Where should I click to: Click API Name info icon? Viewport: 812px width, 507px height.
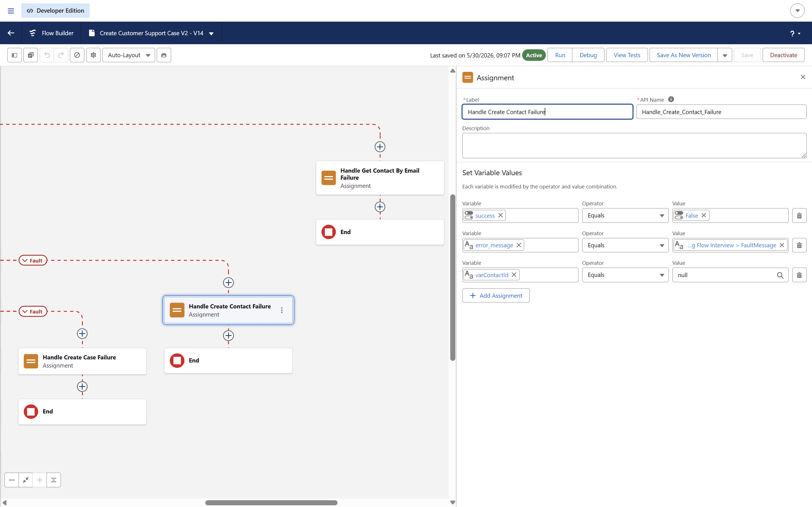point(671,99)
